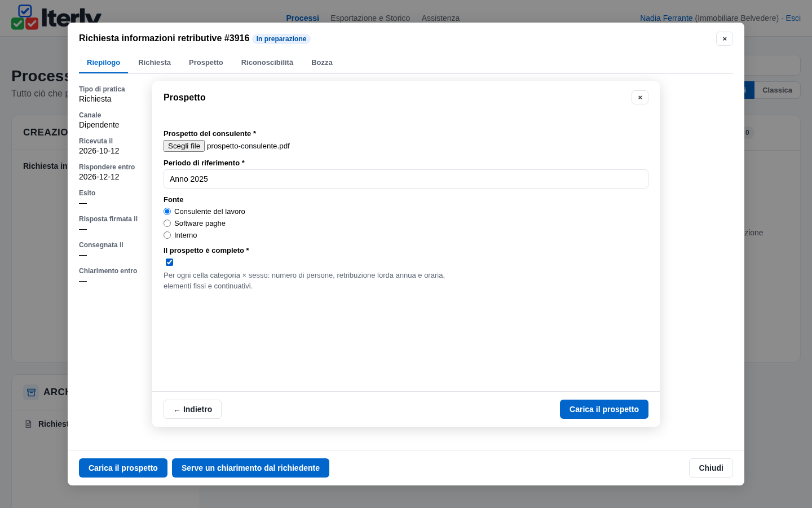
Task: Open the Bozza tab
Action: 322,63
